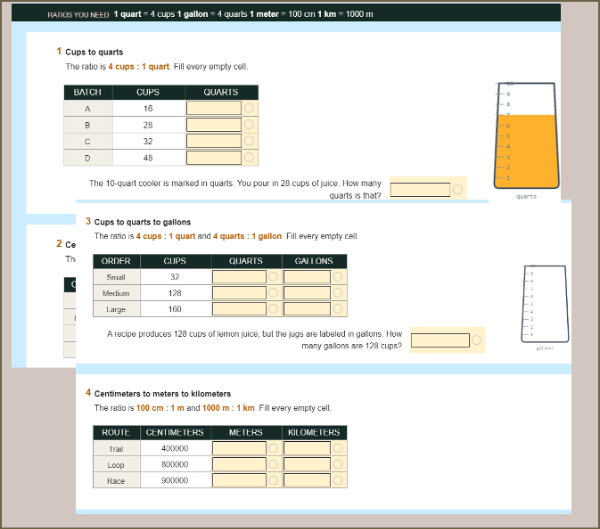Click the 10-quart cooler answer field
Screen dimensions: 600x529
click(420, 190)
